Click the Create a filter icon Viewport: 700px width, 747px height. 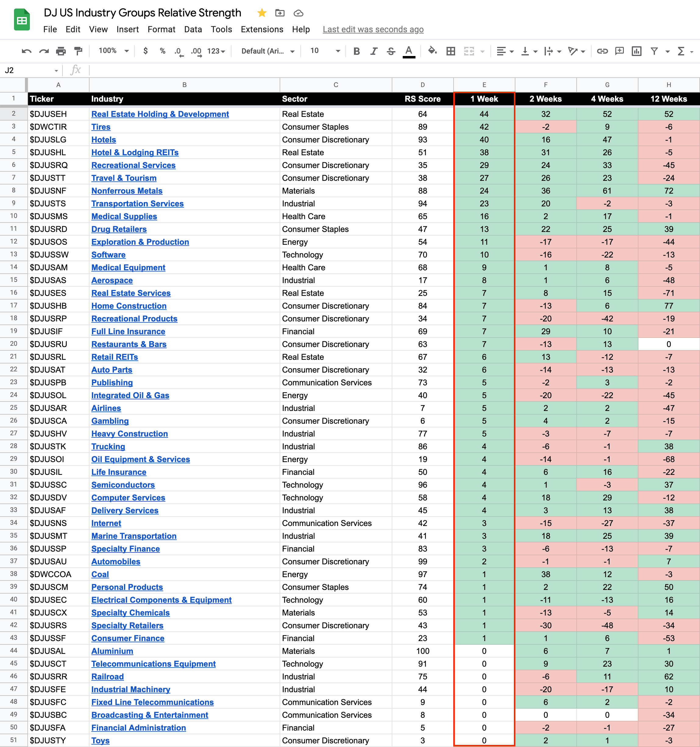point(654,51)
